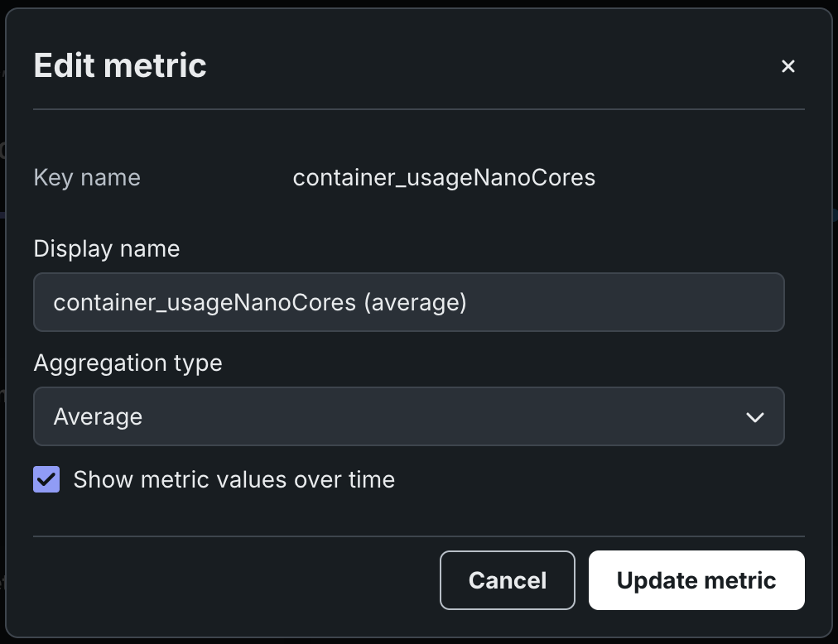The image size is (838, 644).
Task: Toggle the "Show metric values over time" label
Action: (234, 479)
